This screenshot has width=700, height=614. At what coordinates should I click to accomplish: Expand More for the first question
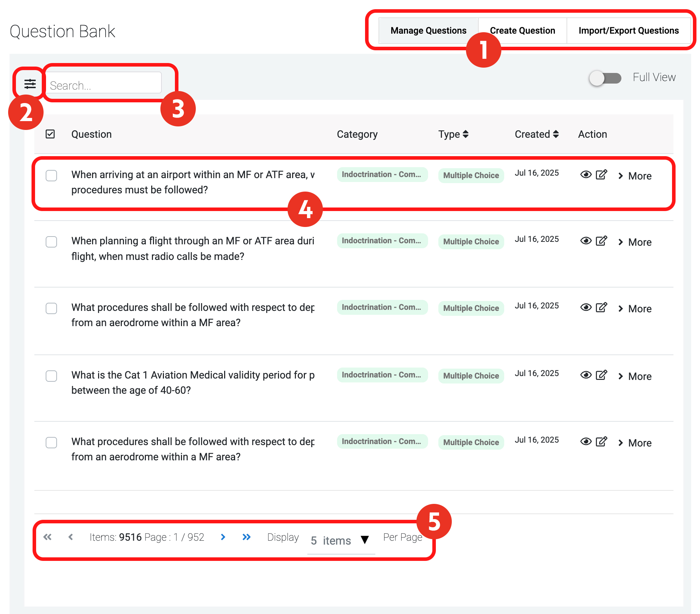635,176
